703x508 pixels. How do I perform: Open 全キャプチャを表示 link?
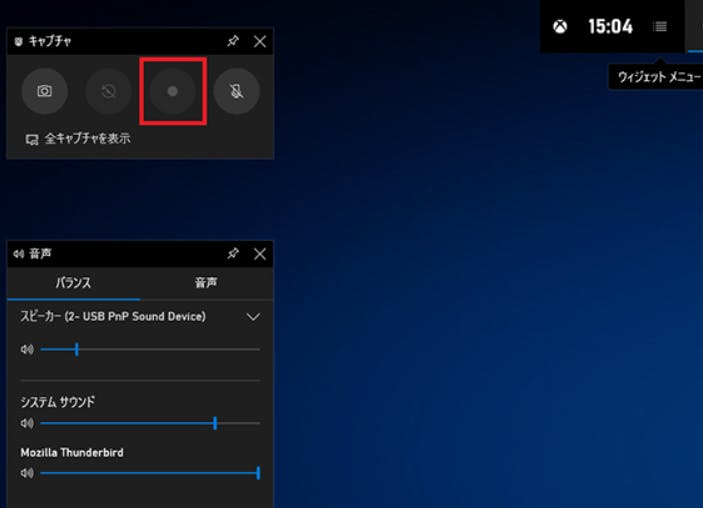78,139
